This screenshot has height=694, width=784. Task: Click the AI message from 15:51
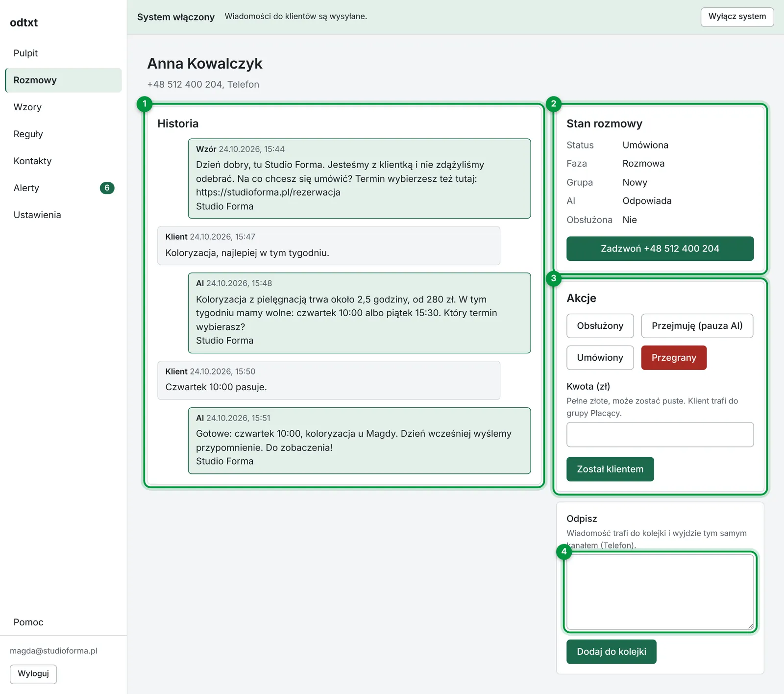click(359, 441)
